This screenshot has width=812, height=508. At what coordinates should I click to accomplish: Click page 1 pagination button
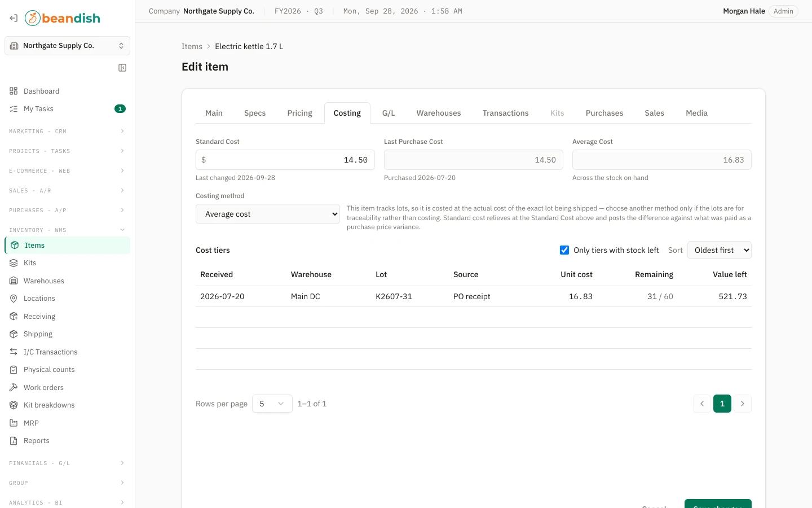(722, 404)
